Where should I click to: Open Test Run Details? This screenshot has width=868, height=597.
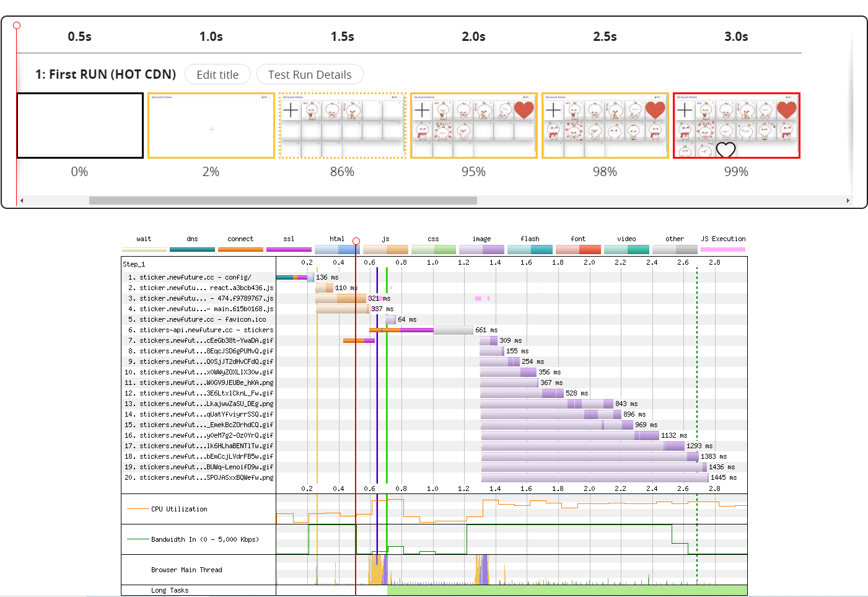(310, 74)
